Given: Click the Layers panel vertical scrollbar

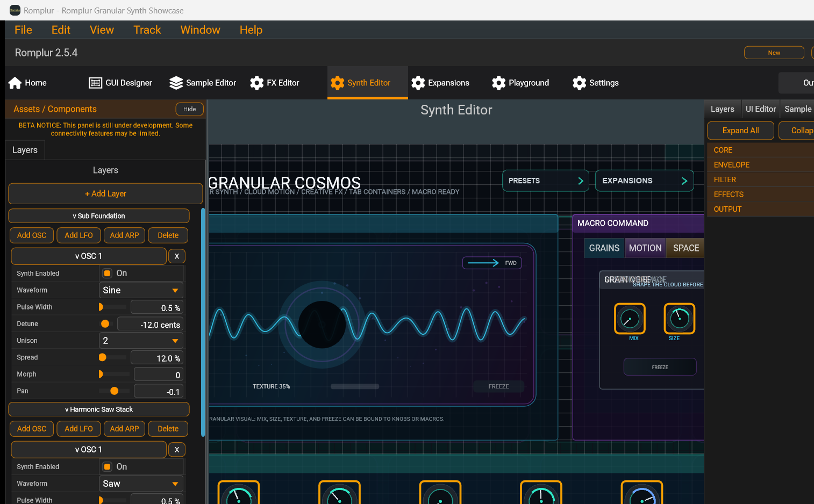Looking at the screenshot, I should point(203,322).
